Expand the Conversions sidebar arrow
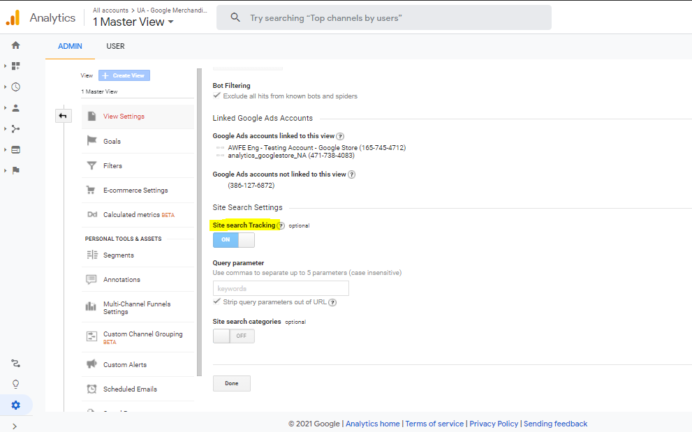This screenshot has height=432, width=692. (x=5, y=170)
